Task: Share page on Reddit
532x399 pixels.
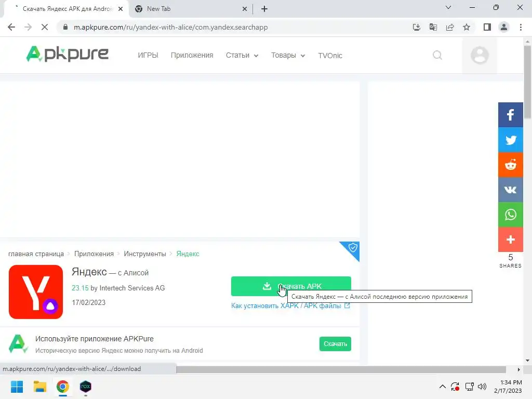Action: coord(510,165)
